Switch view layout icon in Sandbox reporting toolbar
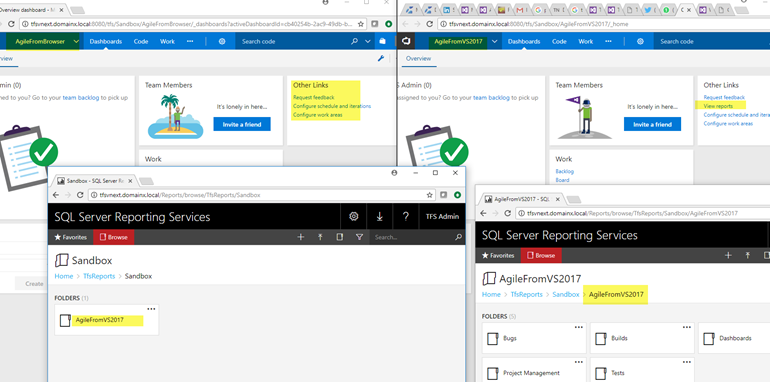This screenshot has height=382, width=770. [339, 237]
